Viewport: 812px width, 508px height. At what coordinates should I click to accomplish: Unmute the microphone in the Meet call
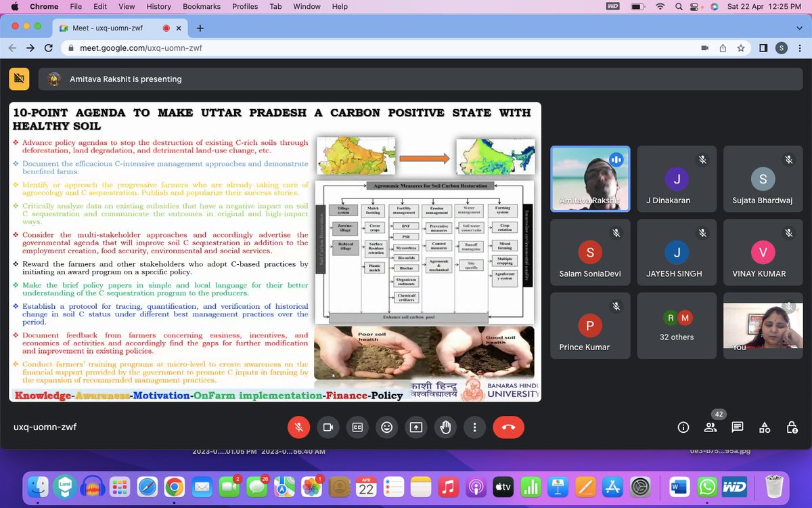[298, 427]
